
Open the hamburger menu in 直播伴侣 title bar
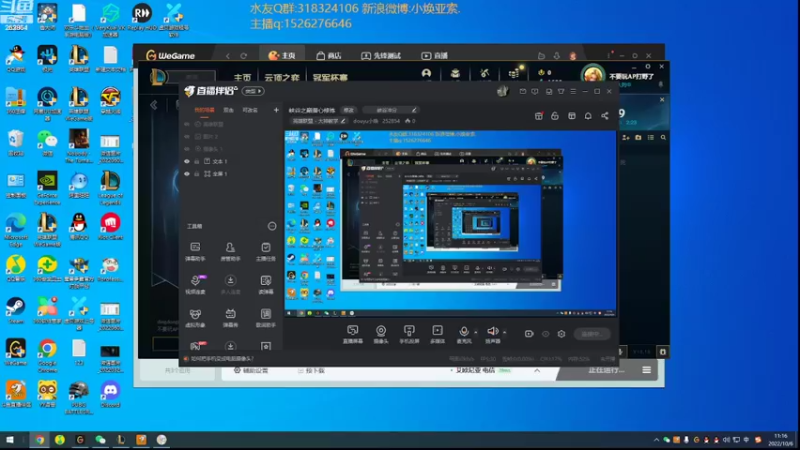coord(573,92)
